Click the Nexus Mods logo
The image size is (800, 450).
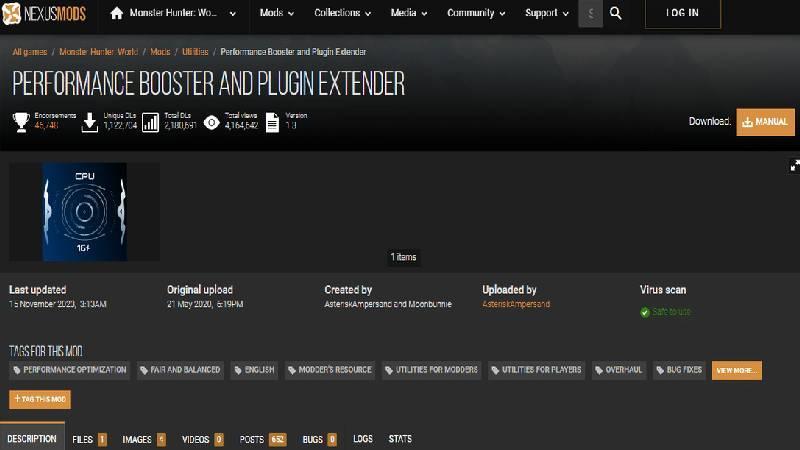click(x=44, y=13)
